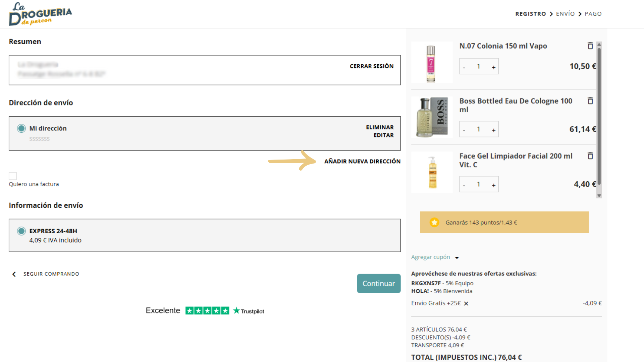
Task: Click DESCUENTO(S) -4,09 € line
Action: coord(441,338)
